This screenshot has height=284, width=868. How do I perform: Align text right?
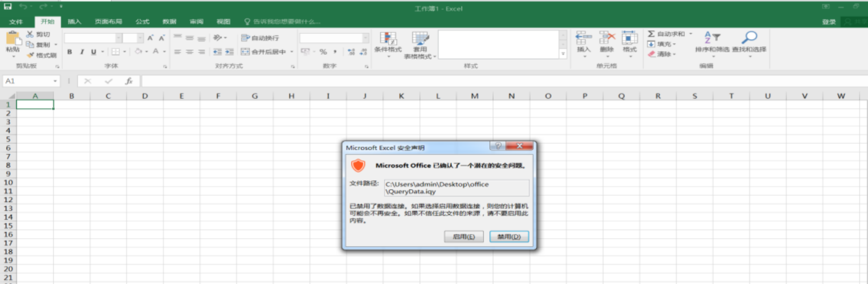(x=202, y=52)
